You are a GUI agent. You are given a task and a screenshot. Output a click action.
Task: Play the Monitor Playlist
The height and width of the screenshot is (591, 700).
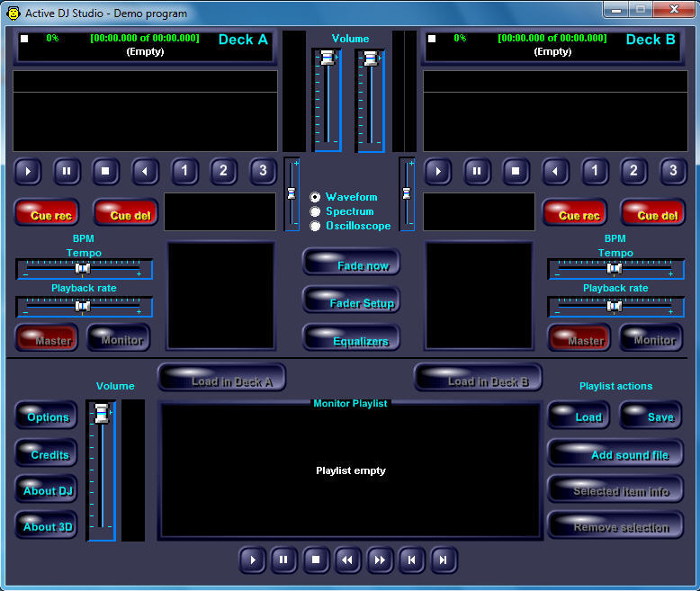[253, 560]
